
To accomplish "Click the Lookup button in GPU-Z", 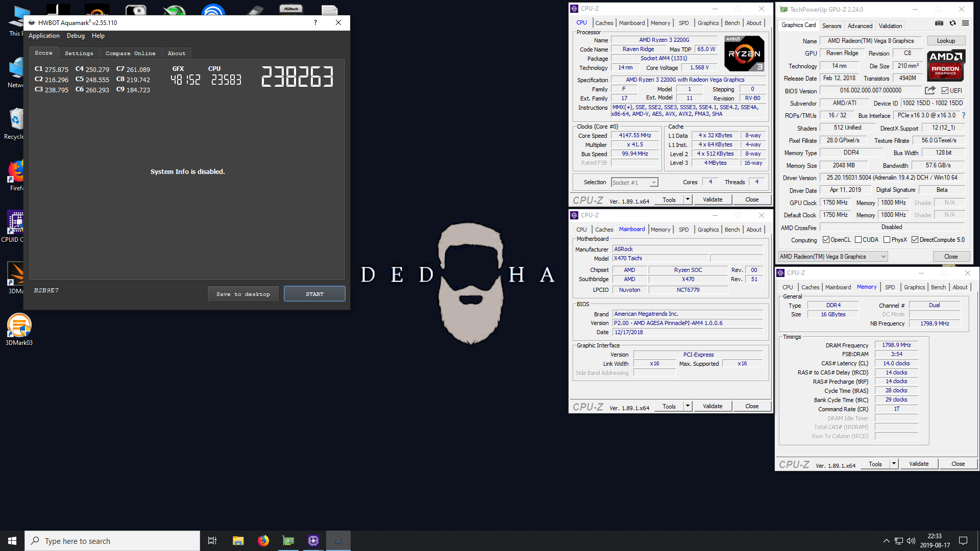I will click(946, 41).
